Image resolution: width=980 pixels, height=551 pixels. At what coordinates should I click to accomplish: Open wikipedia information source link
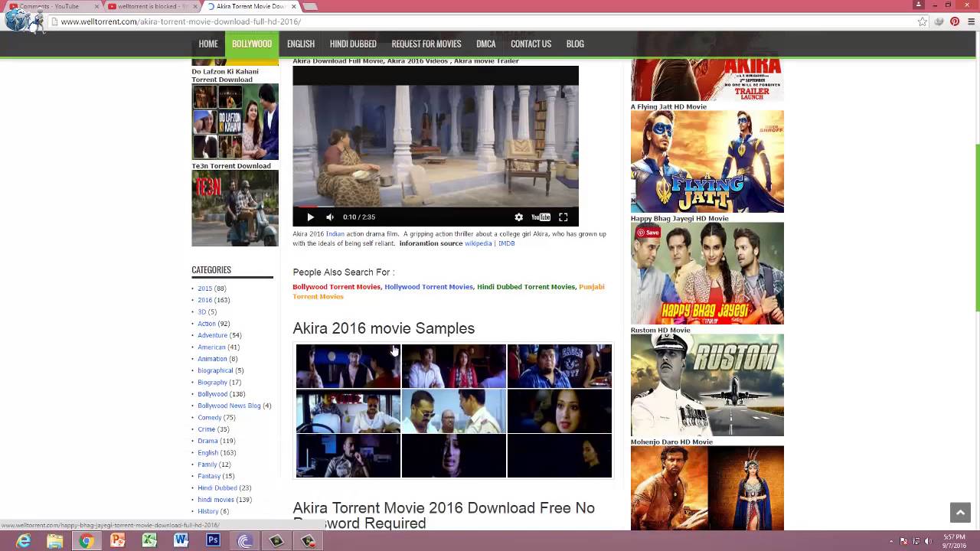[479, 243]
